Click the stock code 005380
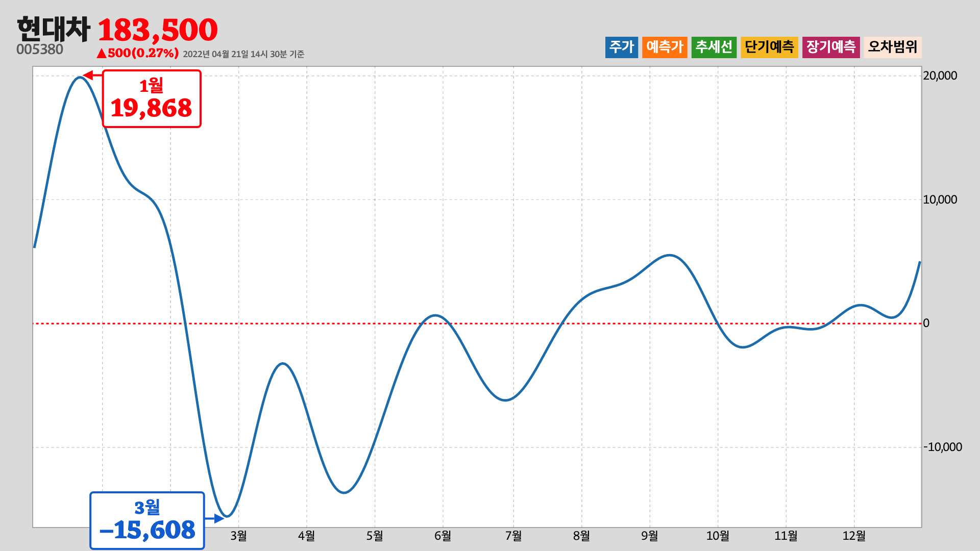 point(40,49)
